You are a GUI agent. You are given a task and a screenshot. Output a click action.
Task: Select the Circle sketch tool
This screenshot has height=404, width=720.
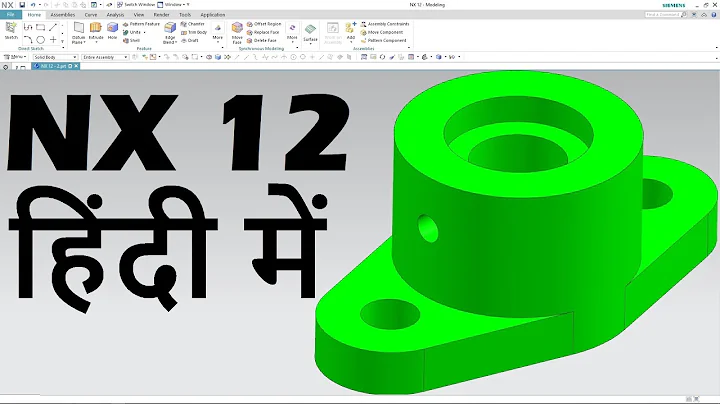point(40,39)
